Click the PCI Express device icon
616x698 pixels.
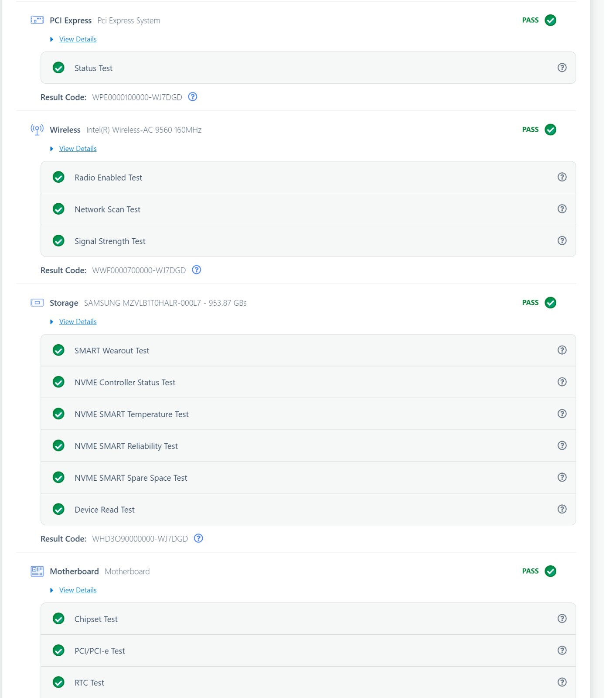(x=37, y=20)
